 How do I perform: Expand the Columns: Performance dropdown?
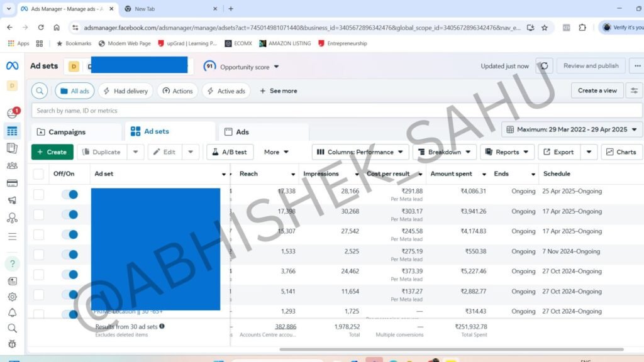click(360, 152)
